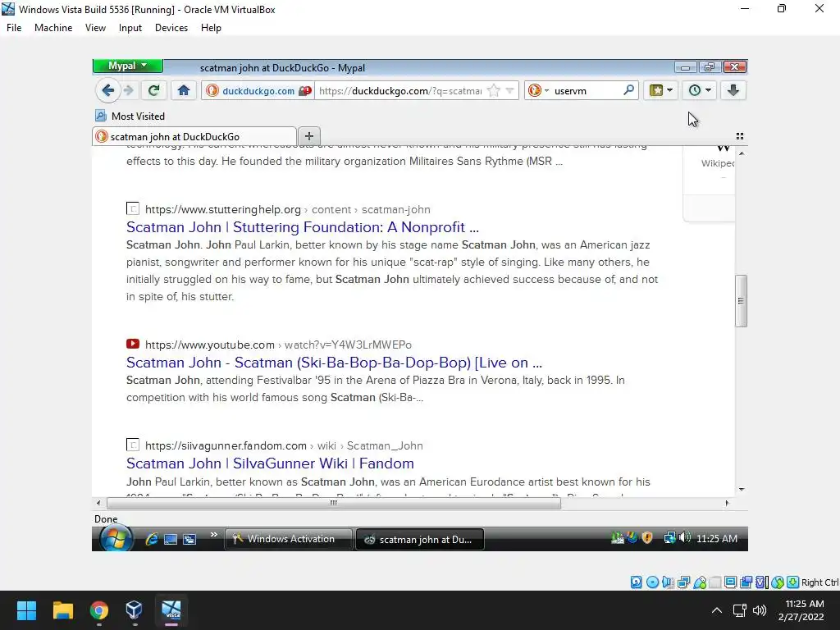Open the Stuttering Foundation result link
The height and width of the screenshot is (630, 840).
tap(303, 227)
